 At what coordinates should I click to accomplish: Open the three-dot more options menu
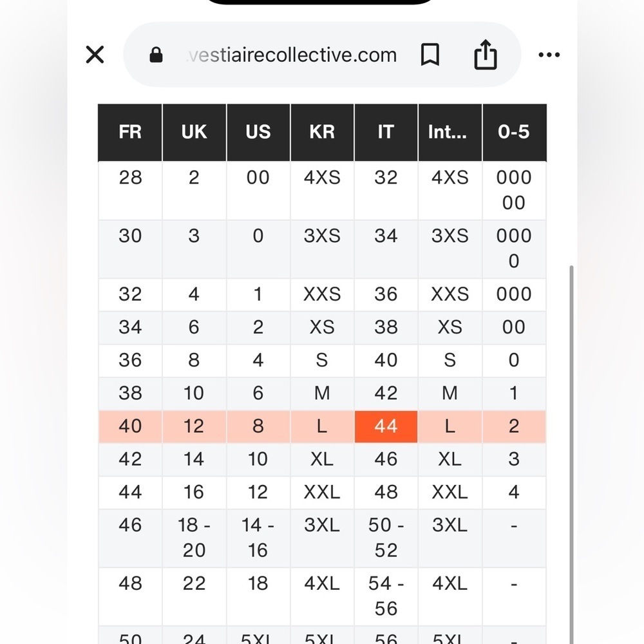coord(549,55)
